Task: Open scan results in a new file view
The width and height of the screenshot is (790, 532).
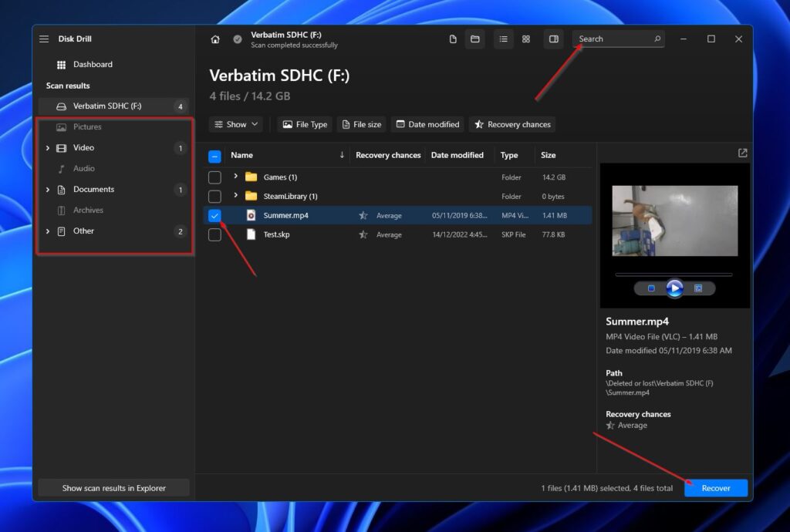Action: tap(452, 39)
